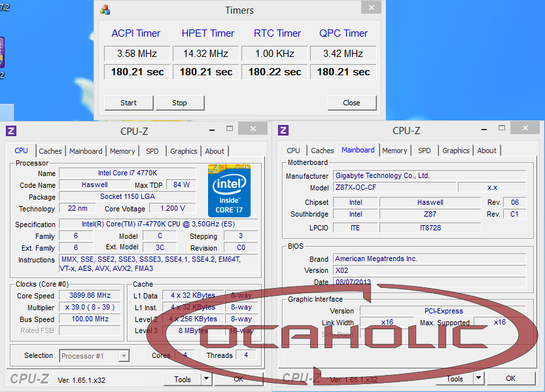This screenshot has width=545, height=392.
Task: Expand the Tools dropdown arrow in right CPU-Z window
Action: click(479, 378)
